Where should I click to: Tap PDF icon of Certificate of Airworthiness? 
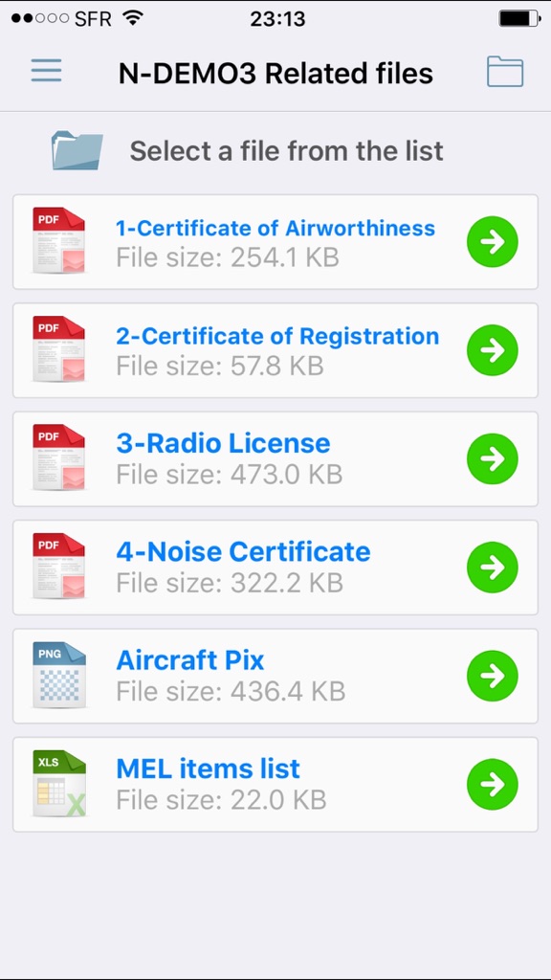58,240
